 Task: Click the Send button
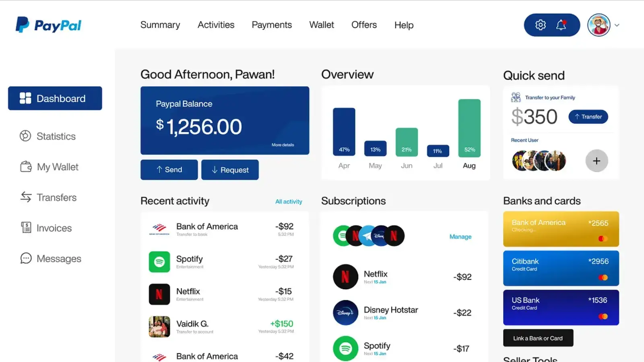tap(169, 169)
